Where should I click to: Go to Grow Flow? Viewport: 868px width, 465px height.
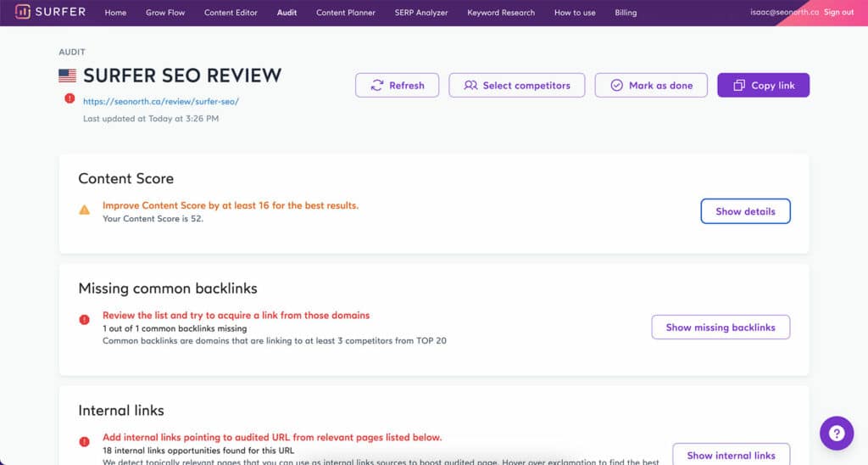165,12
